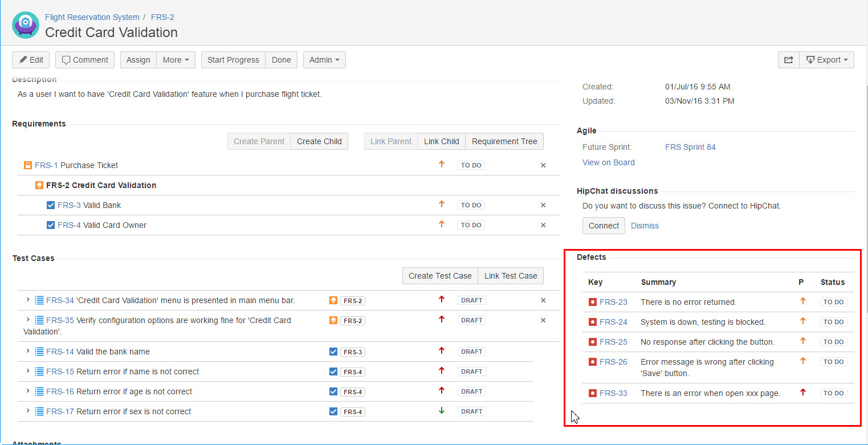Click the blue checkbox icon in FRS-14 row
Screen dimensions: 868x445
(x=333, y=352)
